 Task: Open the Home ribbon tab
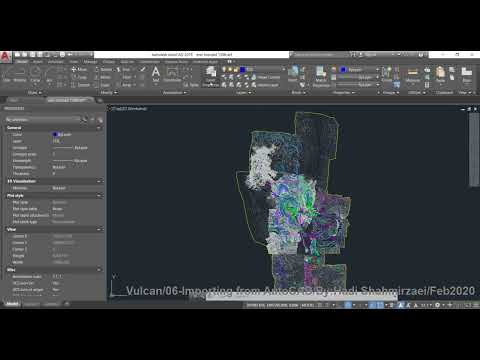tap(22, 62)
